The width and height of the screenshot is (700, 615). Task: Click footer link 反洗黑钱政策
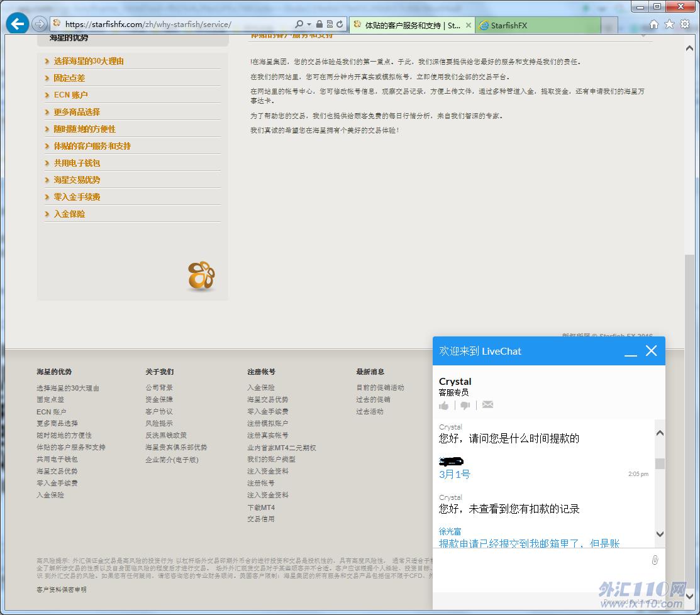pyautogui.click(x=166, y=435)
